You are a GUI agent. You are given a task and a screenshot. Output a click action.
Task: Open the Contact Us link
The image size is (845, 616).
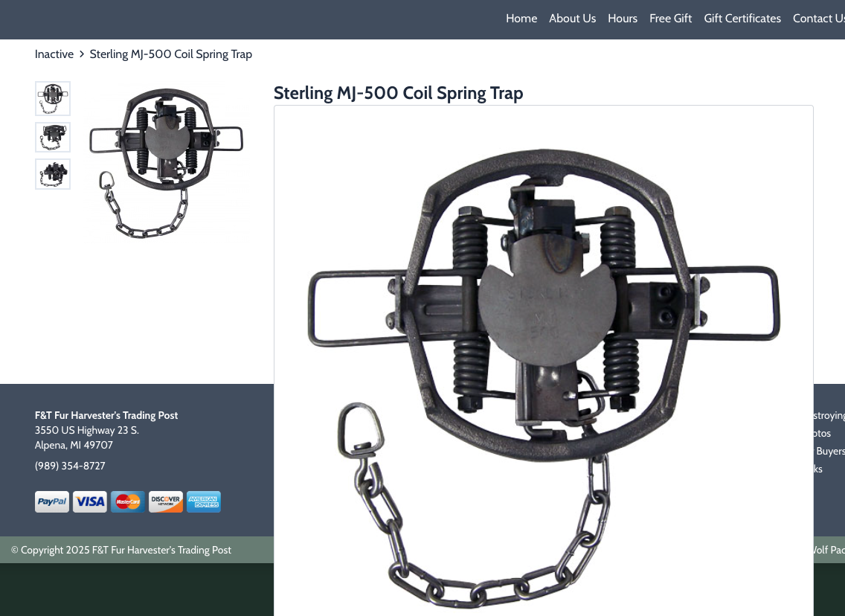818,19
